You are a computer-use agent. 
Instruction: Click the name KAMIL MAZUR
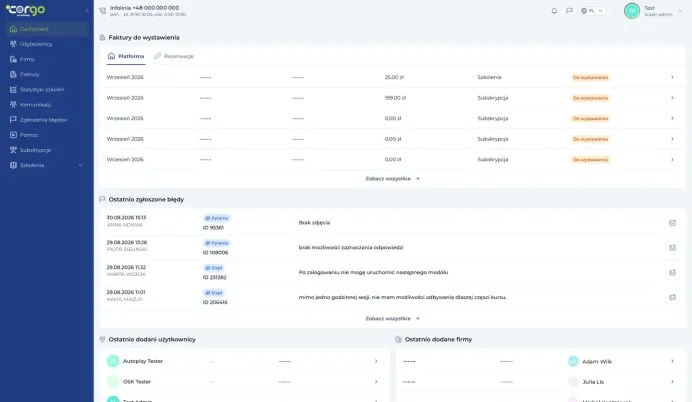(124, 299)
